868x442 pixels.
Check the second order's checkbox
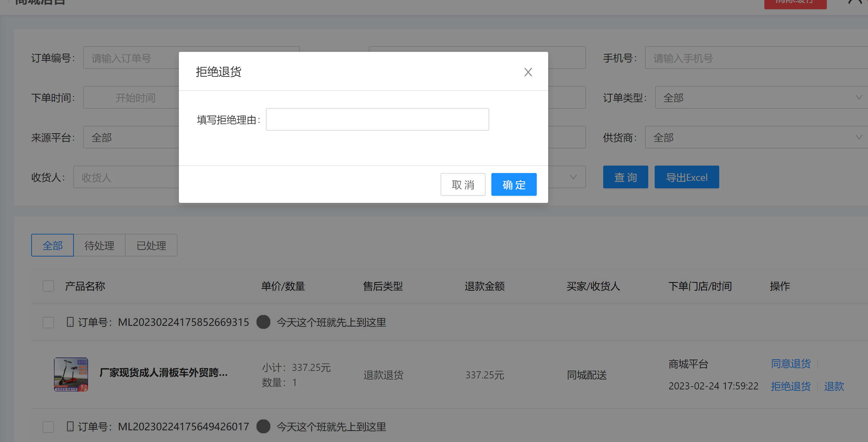tap(48, 426)
